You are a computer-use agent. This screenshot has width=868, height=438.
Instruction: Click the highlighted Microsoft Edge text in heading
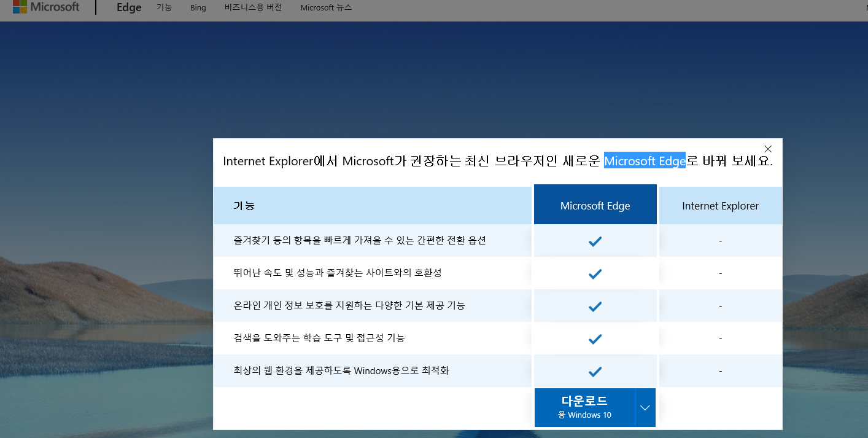(645, 161)
